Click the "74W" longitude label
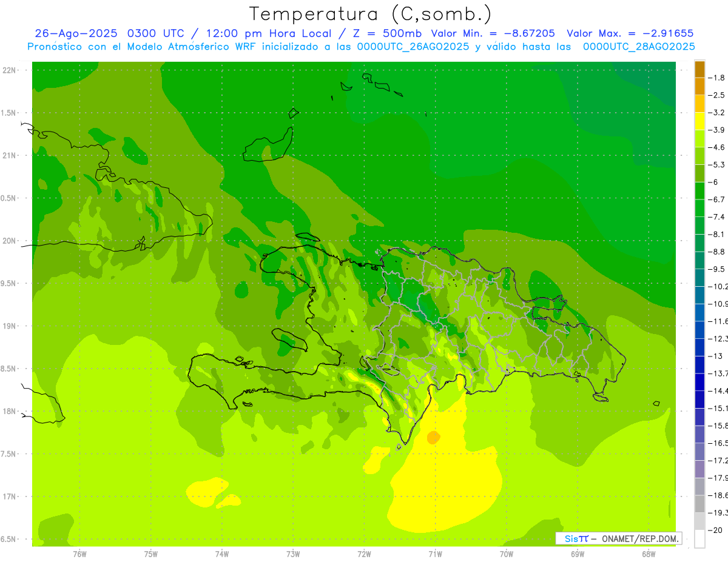 (221, 554)
